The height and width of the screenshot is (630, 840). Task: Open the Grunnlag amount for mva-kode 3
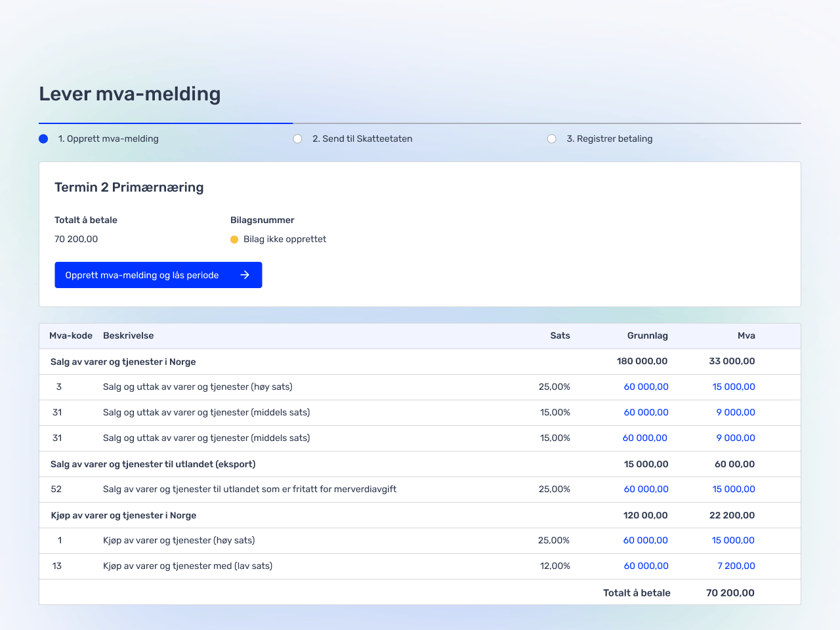coord(646,387)
